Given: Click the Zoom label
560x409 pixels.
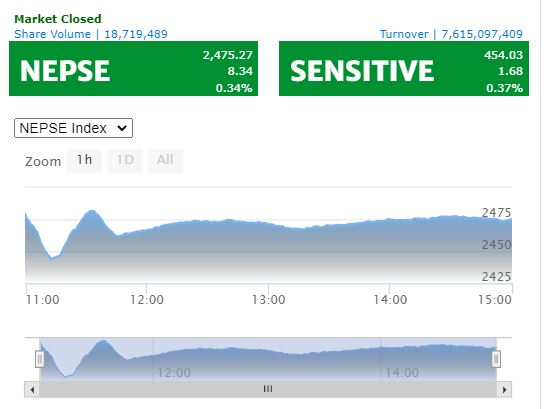Looking at the screenshot, I should pyautogui.click(x=43, y=161).
